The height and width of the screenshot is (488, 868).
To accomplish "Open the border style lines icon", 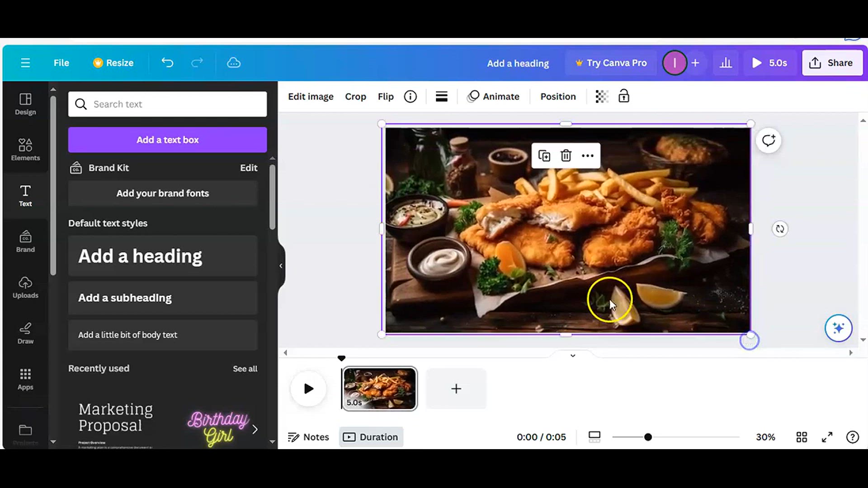I will tap(442, 97).
